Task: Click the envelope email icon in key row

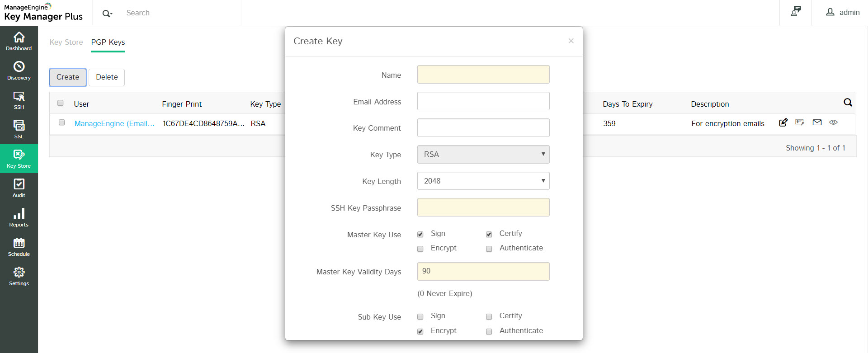Action: [x=817, y=122]
